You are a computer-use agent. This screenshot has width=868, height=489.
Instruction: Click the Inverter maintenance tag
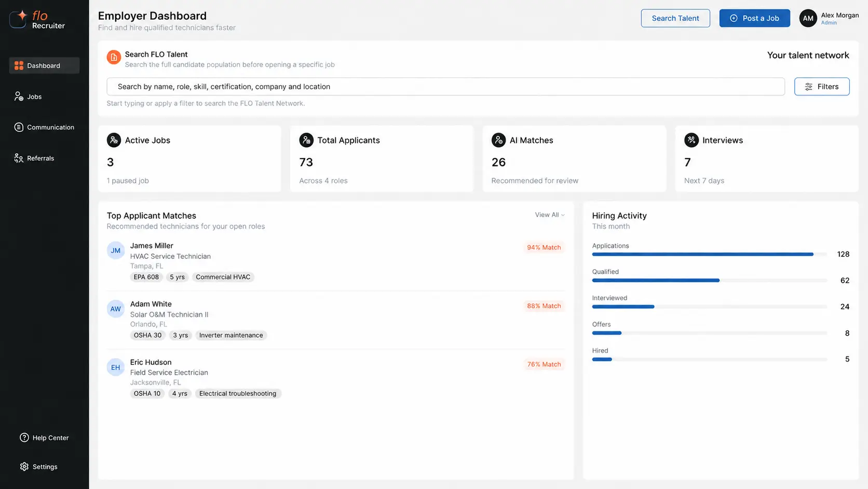click(231, 335)
